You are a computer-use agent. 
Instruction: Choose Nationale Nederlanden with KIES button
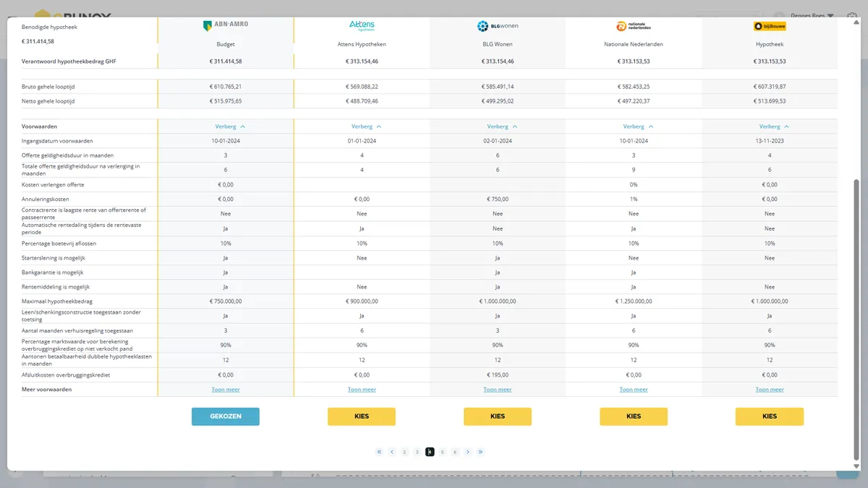634,416
